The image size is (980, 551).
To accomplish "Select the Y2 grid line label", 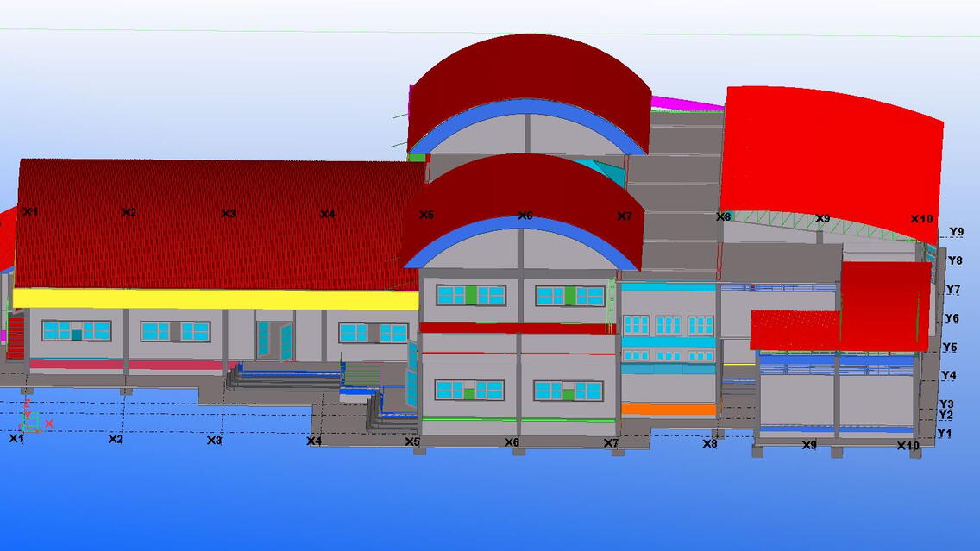I will 945,415.
